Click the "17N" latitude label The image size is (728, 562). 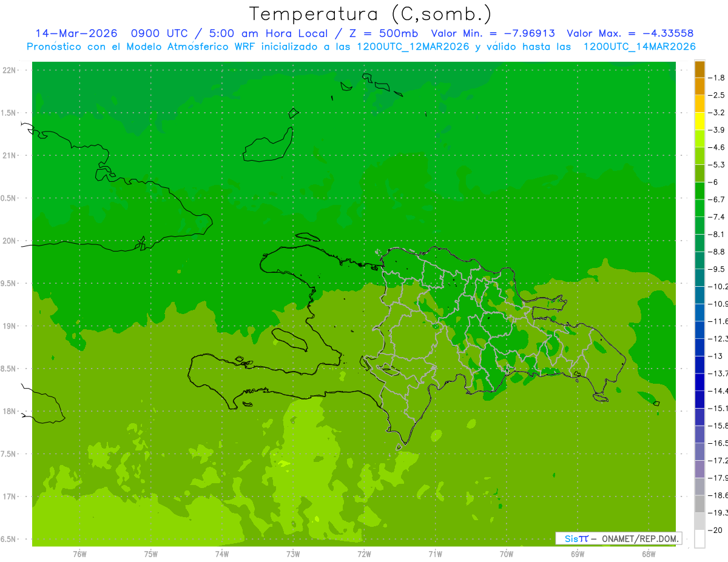click(x=10, y=497)
